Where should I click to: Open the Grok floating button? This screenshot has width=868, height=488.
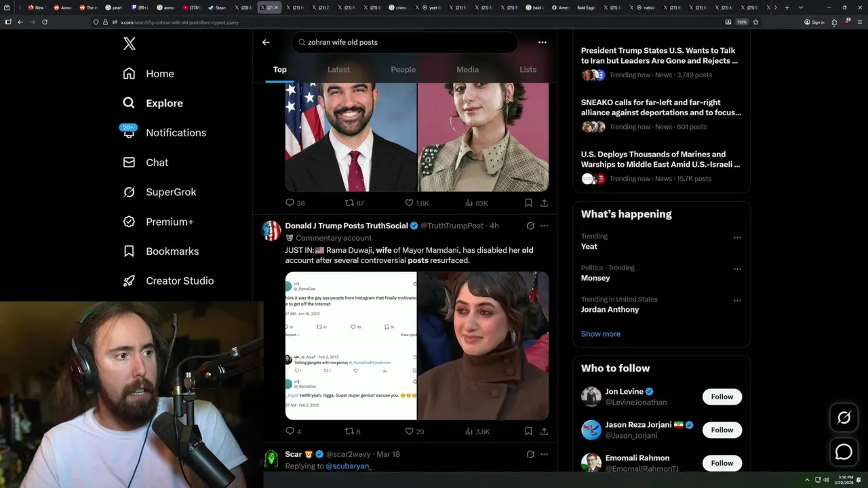tap(844, 418)
